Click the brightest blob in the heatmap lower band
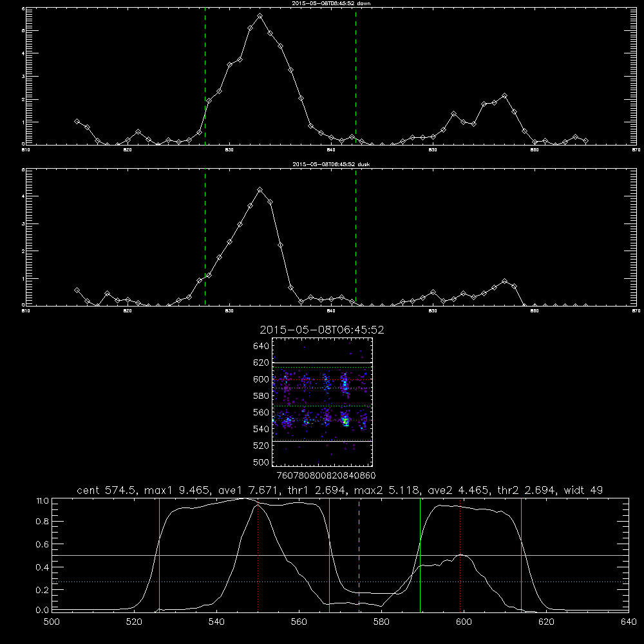The image size is (644, 644). 345,421
